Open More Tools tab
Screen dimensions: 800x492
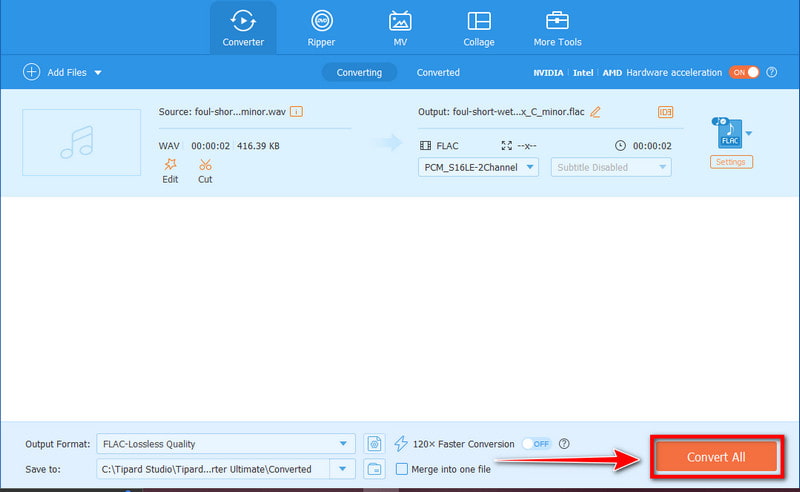tap(557, 28)
